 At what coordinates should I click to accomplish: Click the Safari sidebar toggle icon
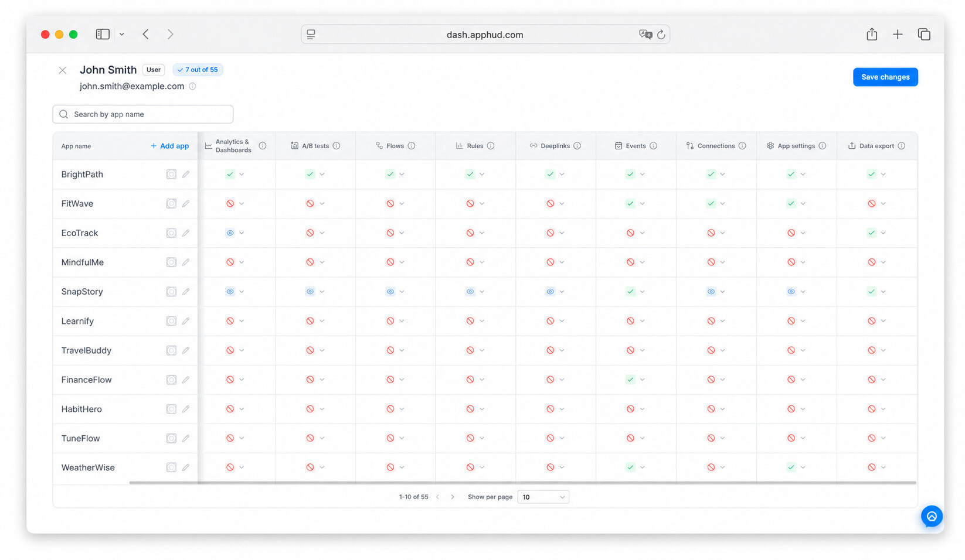tap(103, 34)
